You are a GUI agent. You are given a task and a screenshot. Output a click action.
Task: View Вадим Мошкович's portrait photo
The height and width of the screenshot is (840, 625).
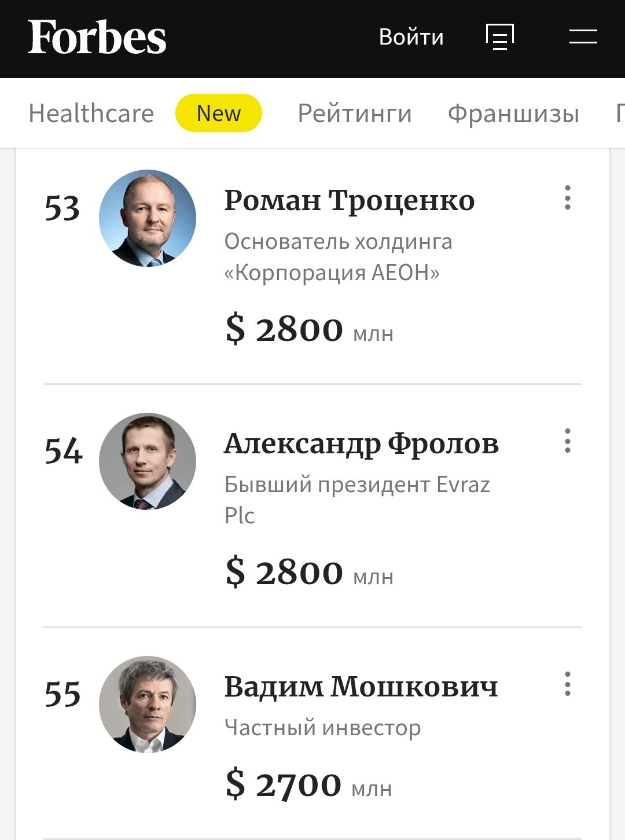click(x=148, y=705)
